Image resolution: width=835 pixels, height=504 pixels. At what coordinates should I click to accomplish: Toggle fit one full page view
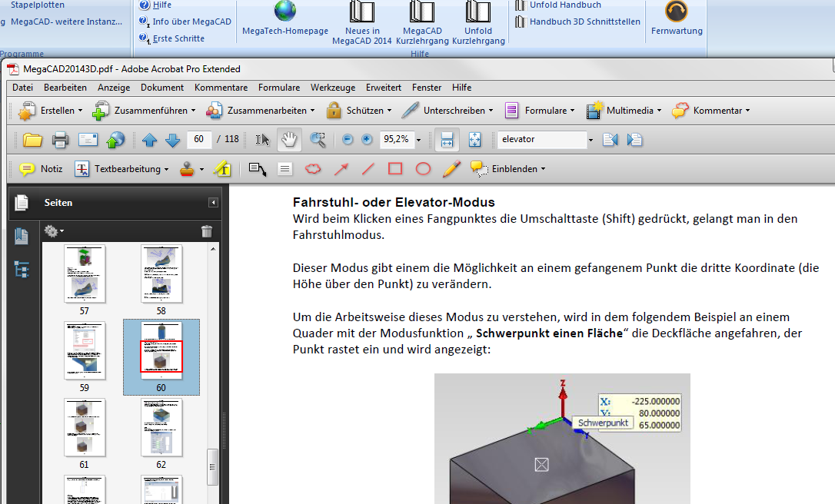point(474,139)
